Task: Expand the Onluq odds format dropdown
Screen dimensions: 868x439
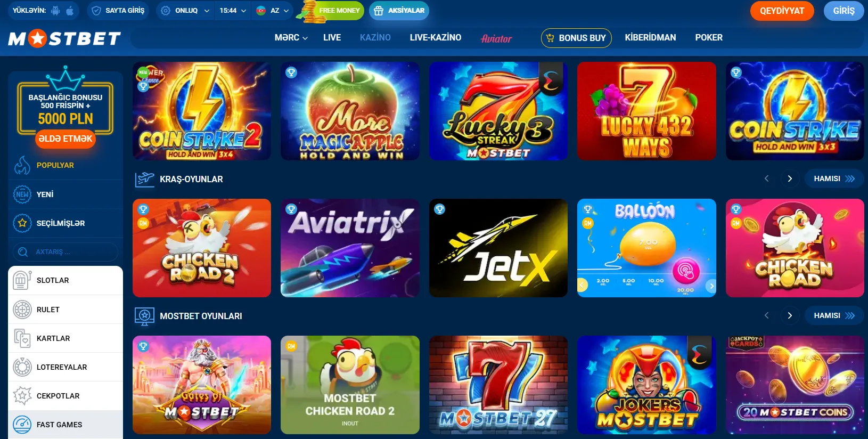Action: (x=185, y=11)
